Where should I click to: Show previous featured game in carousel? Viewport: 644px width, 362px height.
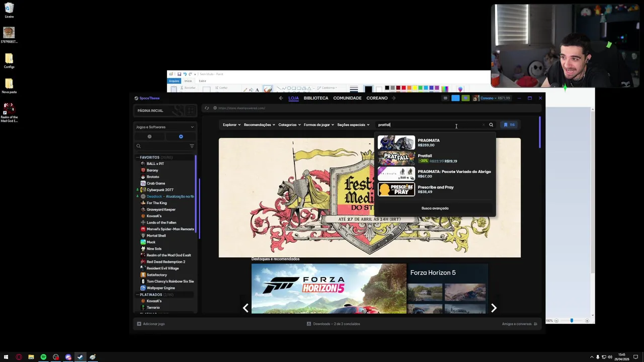tap(246, 308)
